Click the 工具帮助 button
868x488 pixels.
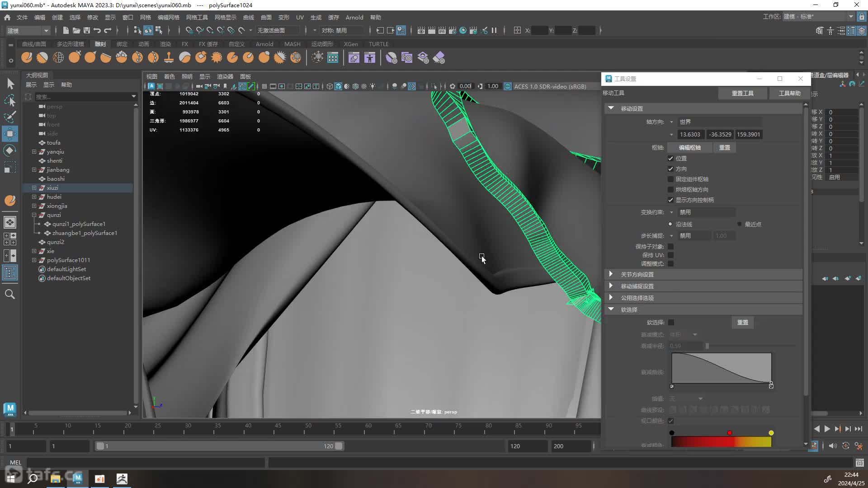(789, 93)
